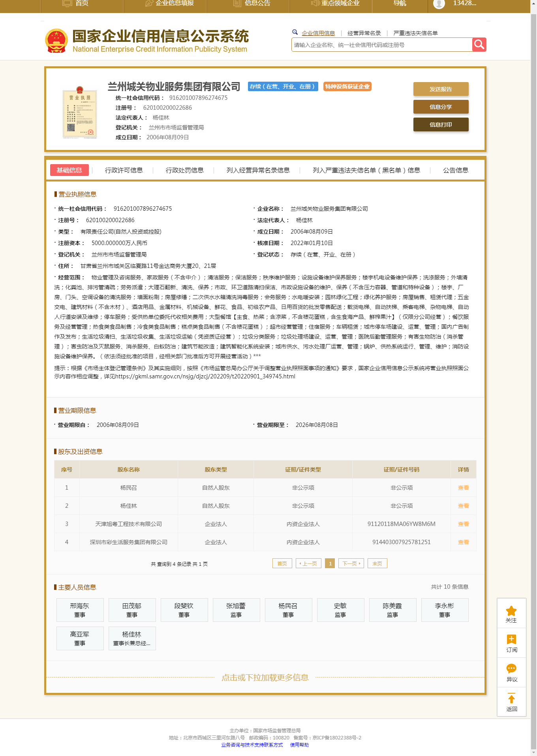Click the 特种设备获证企业 orange badge

pos(347,86)
